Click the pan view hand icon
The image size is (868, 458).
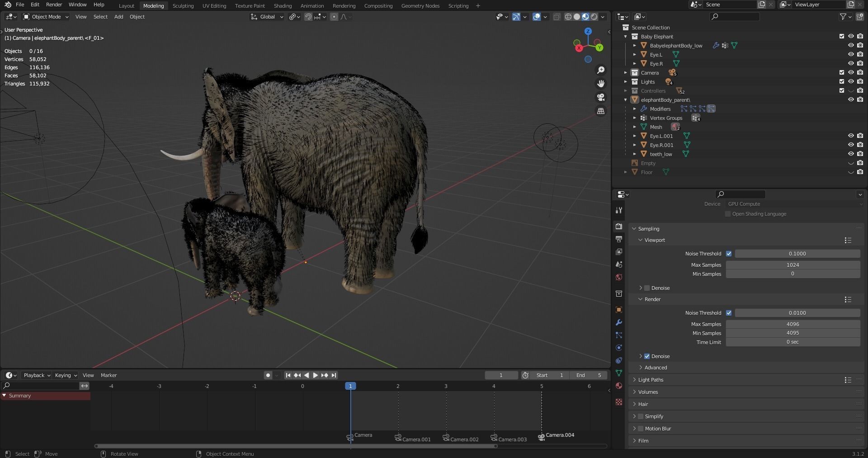pyautogui.click(x=600, y=84)
